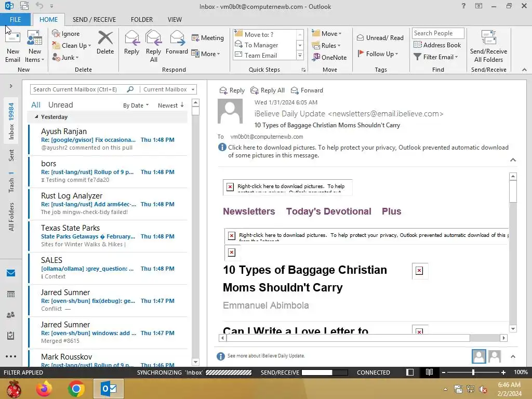Viewport: 532px width, 399px height.
Task: Open the FILE tab
Action: 15,19
